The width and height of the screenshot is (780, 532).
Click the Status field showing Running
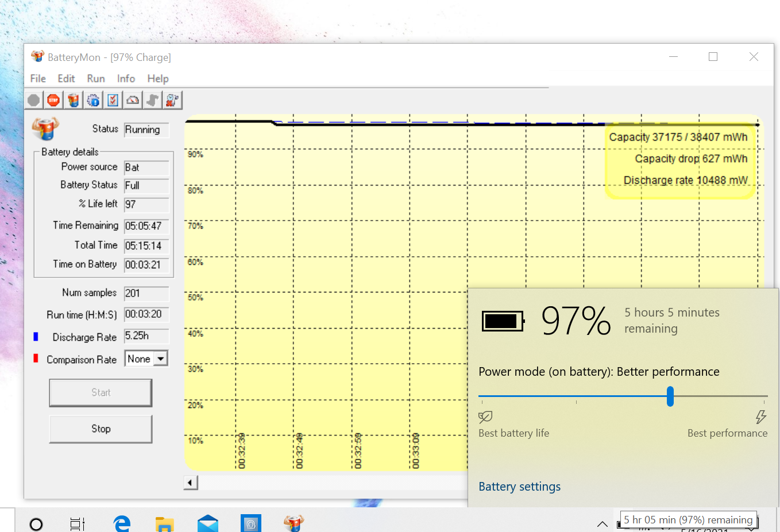(x=146, y=130)
